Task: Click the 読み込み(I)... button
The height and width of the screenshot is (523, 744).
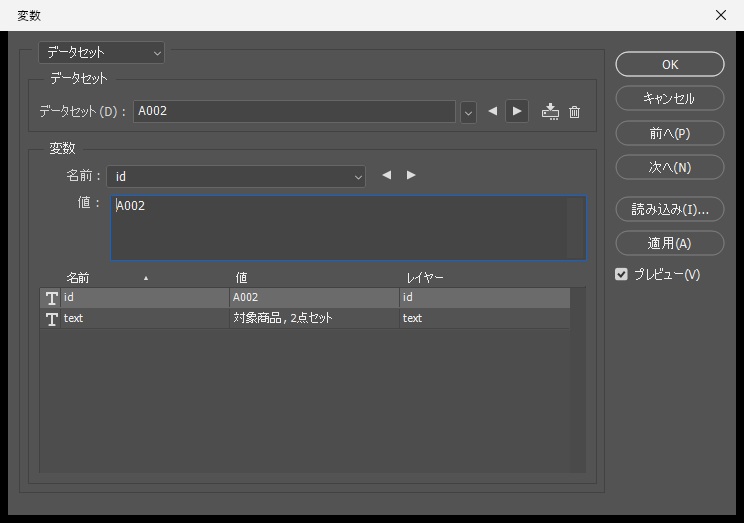Action: 670,209
